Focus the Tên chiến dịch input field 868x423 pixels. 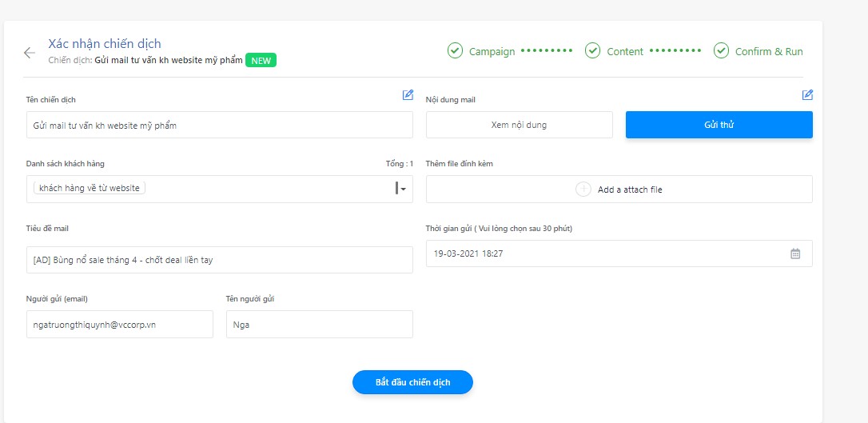220,125
